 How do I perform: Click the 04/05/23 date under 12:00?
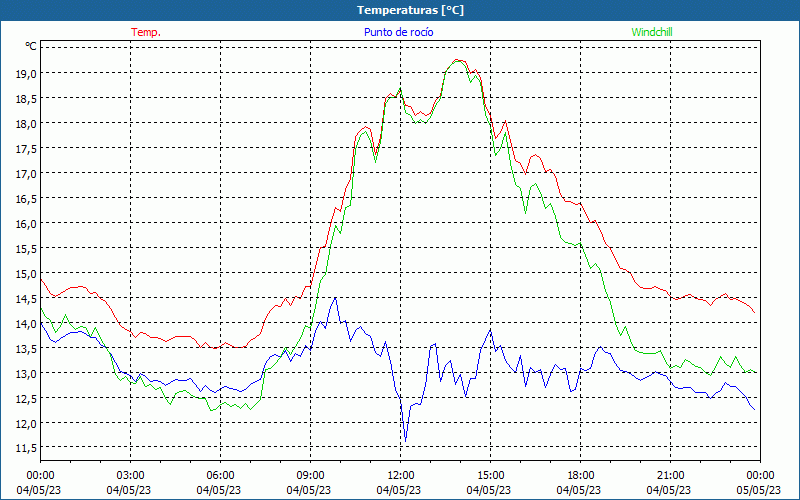click(x=399, y=490)
